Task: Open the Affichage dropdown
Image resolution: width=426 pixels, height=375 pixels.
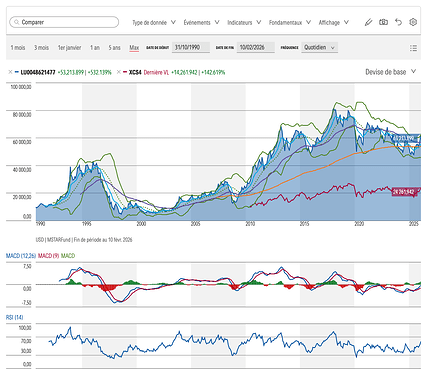Action: 334,22
